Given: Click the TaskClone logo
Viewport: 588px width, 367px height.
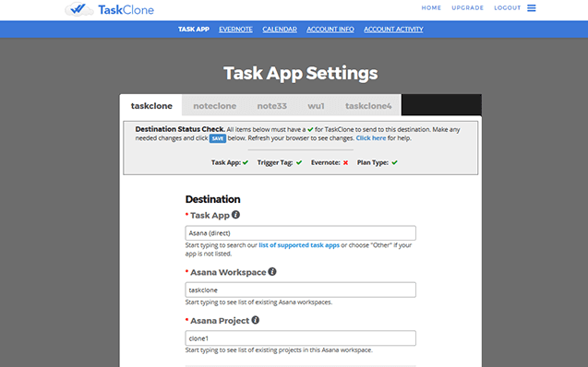Looking at the screenshot, I should point(110,9).
